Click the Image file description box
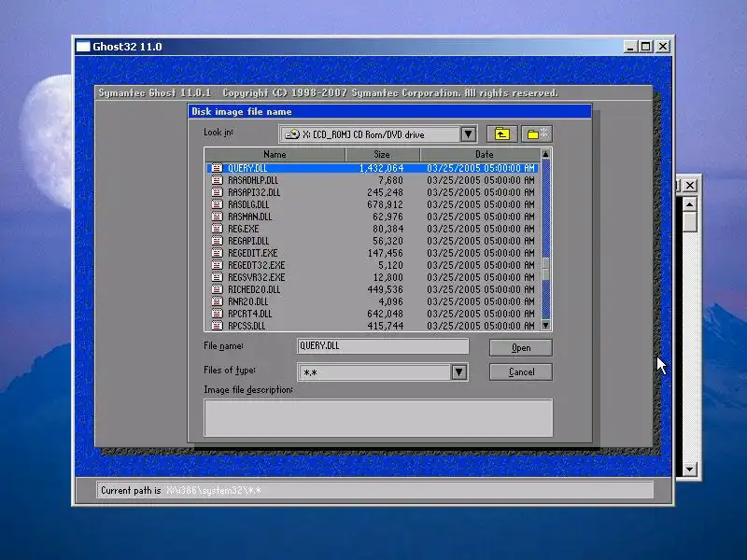The height and width of the screenshot is (560, 747). (x=378, y=417)
